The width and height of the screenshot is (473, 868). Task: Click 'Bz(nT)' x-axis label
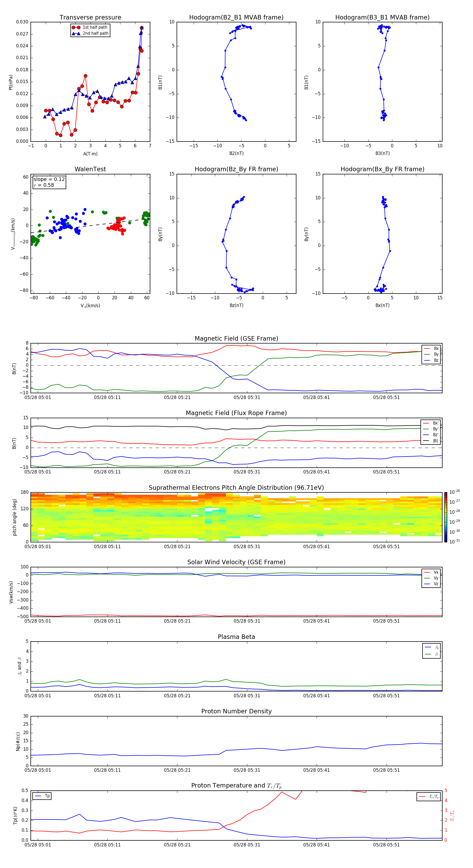236,305
